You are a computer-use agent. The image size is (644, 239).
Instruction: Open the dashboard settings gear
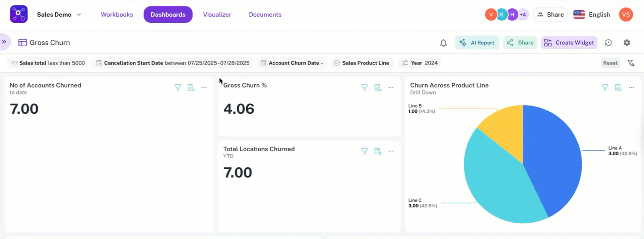[x=627, y=43]
